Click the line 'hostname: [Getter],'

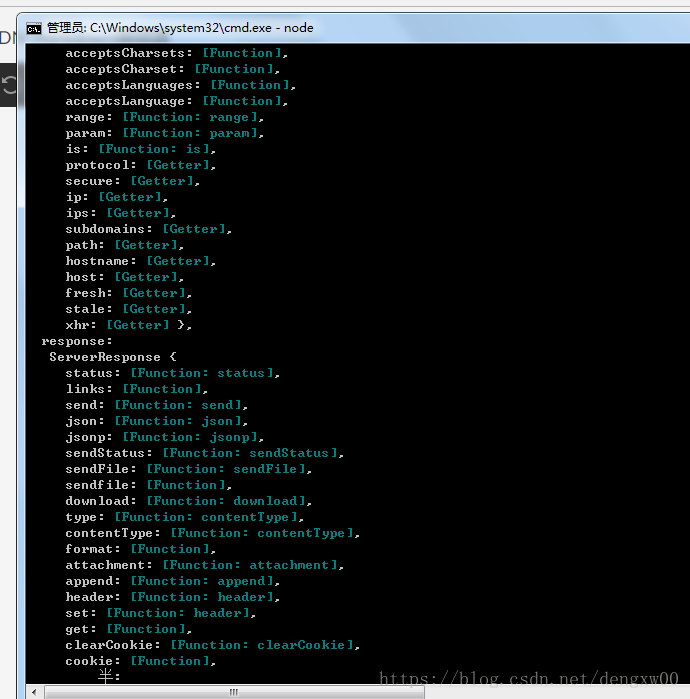140,261
